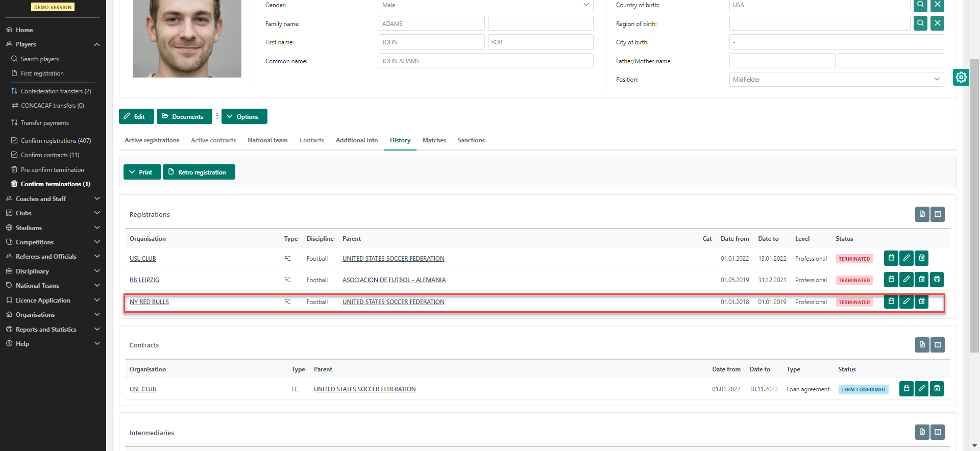Open the floating settings gear icon
This screenshot has height=451, width=980.
click(961, 78)
